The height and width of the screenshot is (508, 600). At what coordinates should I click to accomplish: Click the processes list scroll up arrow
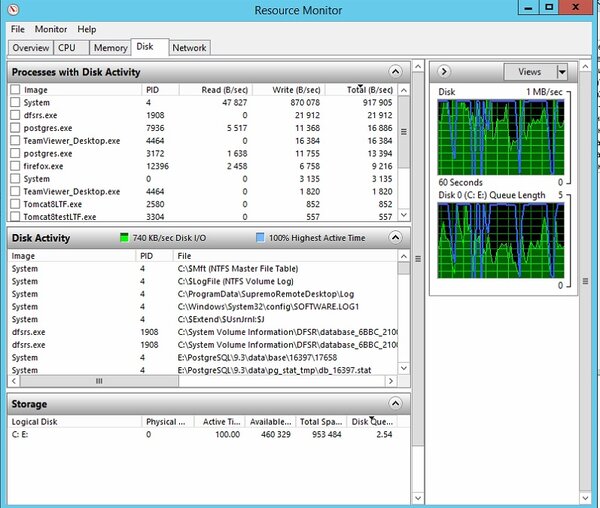[404, 90]
